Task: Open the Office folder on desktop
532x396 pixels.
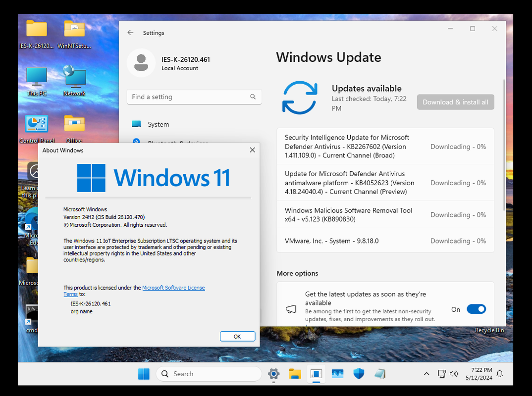Action: [x=74, y=129]
